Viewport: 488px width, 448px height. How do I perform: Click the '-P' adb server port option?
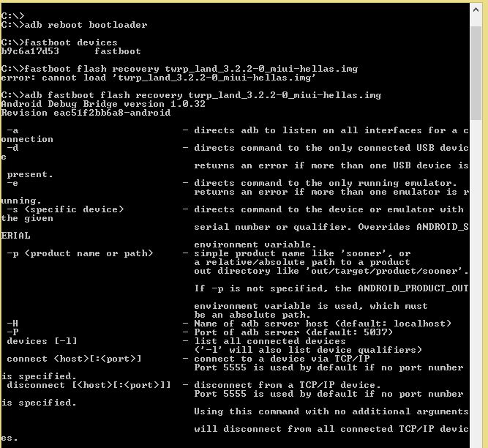pos(12,332)
